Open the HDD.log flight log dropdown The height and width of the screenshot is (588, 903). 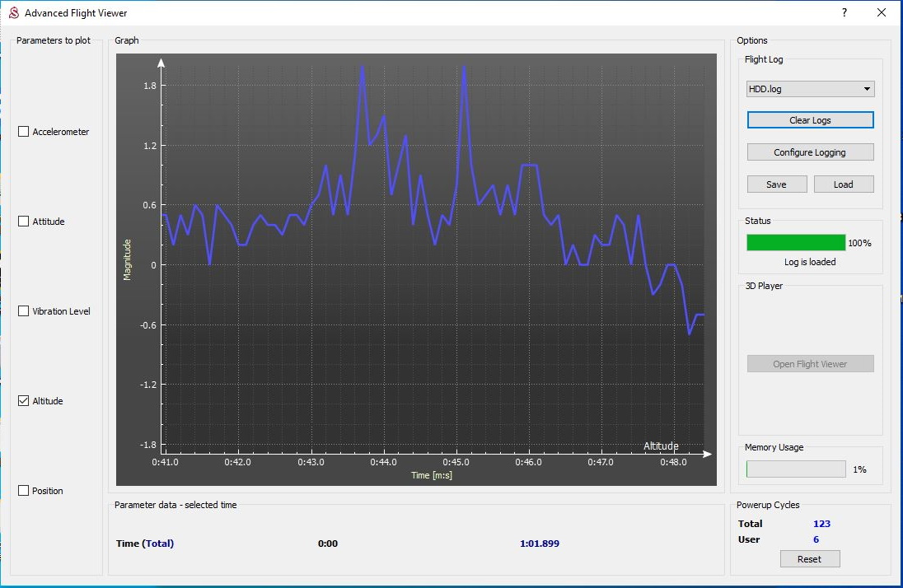pos(810,89)
